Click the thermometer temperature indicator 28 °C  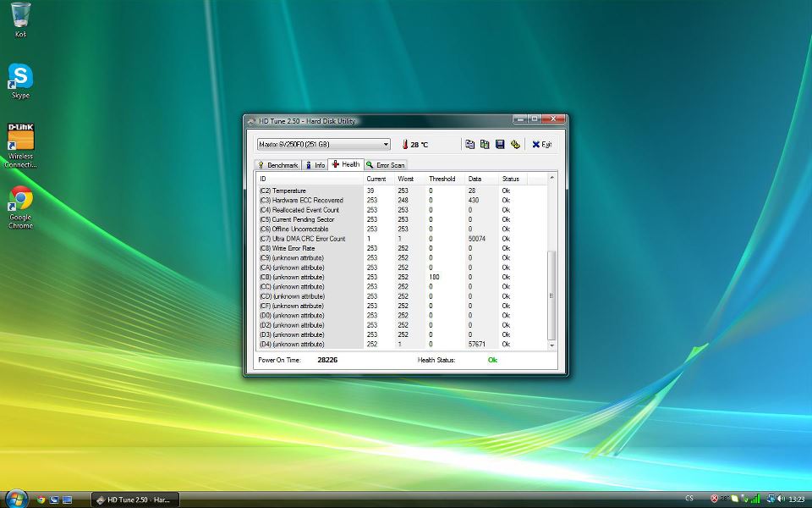pyautogui.click(x=414, y=145)
